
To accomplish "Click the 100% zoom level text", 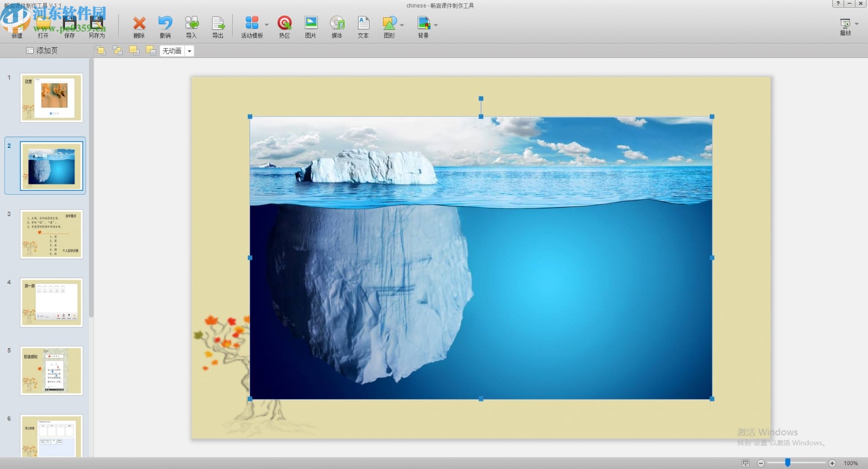I will coord(851,463).
